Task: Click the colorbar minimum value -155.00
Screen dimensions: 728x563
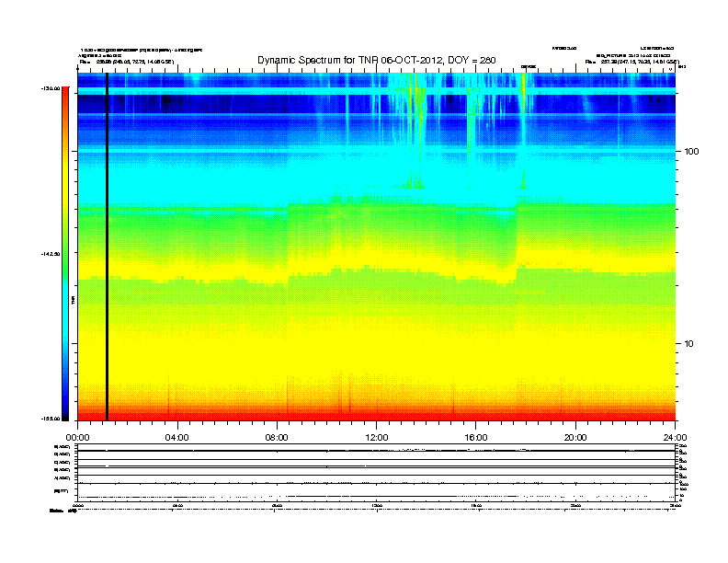Action: (x=51, y=419)
